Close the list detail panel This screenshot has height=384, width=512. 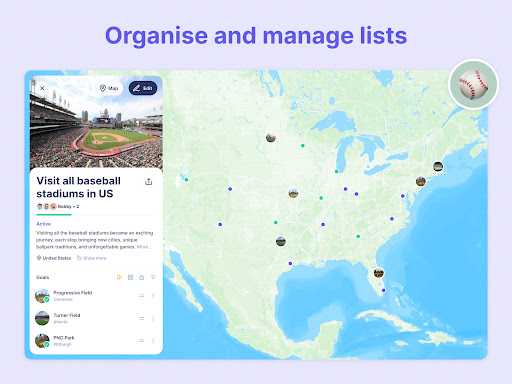[x=42, y=88]
